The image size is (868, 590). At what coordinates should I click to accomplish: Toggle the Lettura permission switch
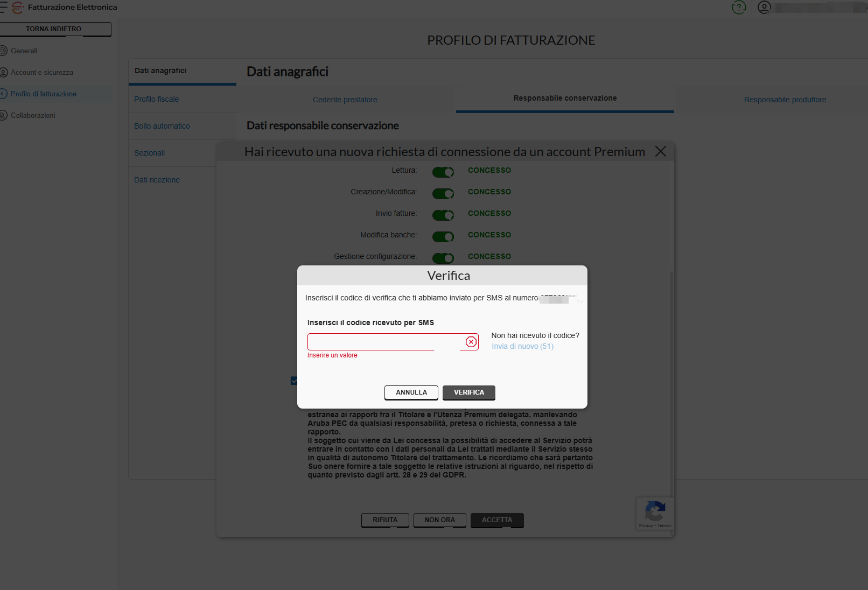point(443,172)
